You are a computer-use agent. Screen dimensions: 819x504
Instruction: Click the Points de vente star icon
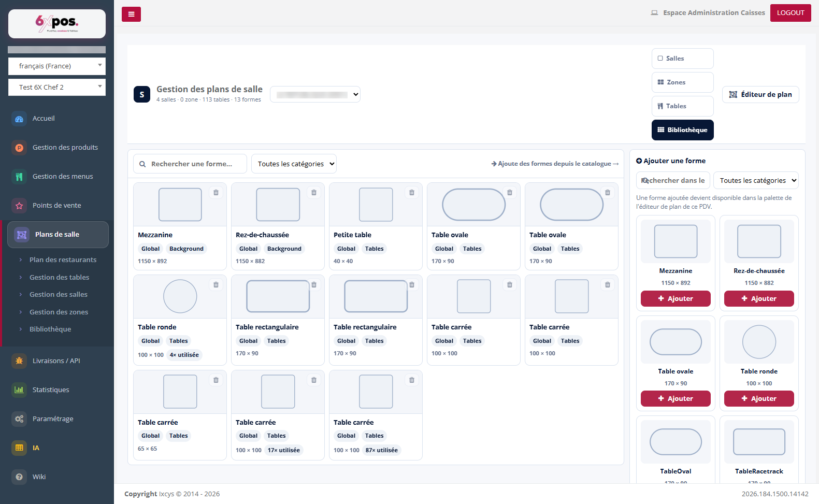[19, 206]
